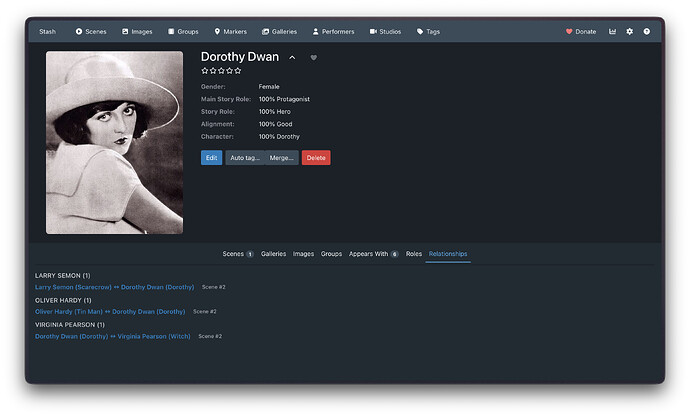Open Performers in the navbar

pyautogui.click(x=333, y=32)
